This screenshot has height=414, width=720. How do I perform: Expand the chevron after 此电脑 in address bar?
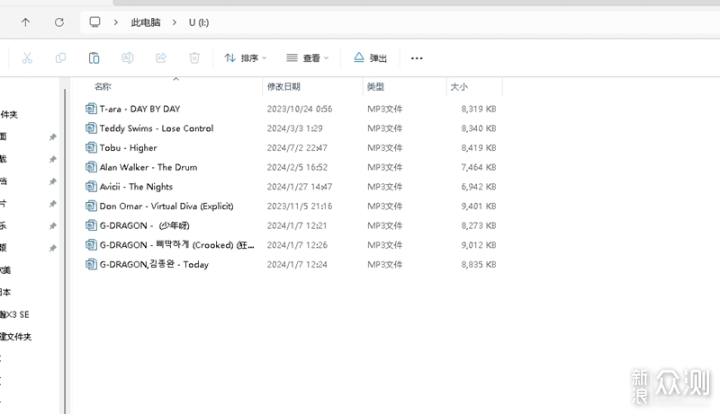point(174,22)
